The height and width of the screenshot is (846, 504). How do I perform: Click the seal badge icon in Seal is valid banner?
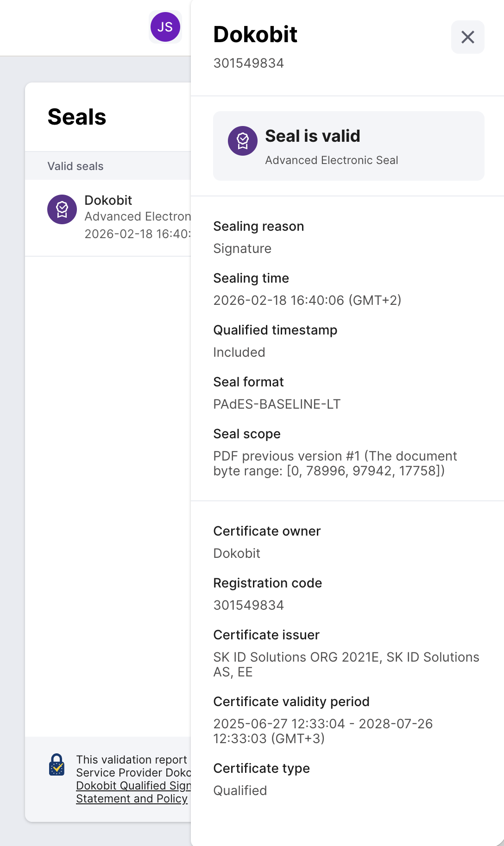pos(243,141)
